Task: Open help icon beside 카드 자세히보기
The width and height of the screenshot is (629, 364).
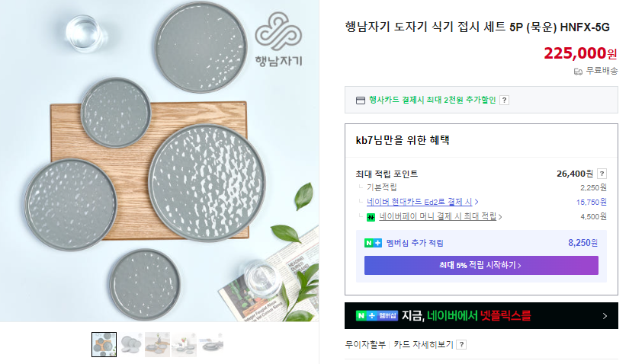Action: 461,344
